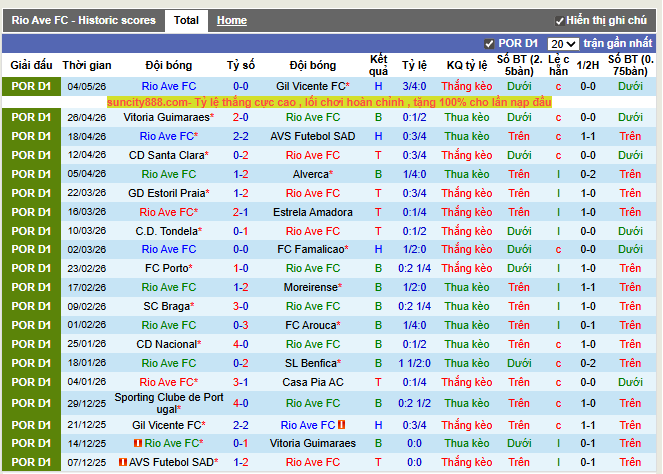Screen dimensions: 663x474
Task: Click the Rio Ave FC - Historic scores title
Action: pos(84,20)
